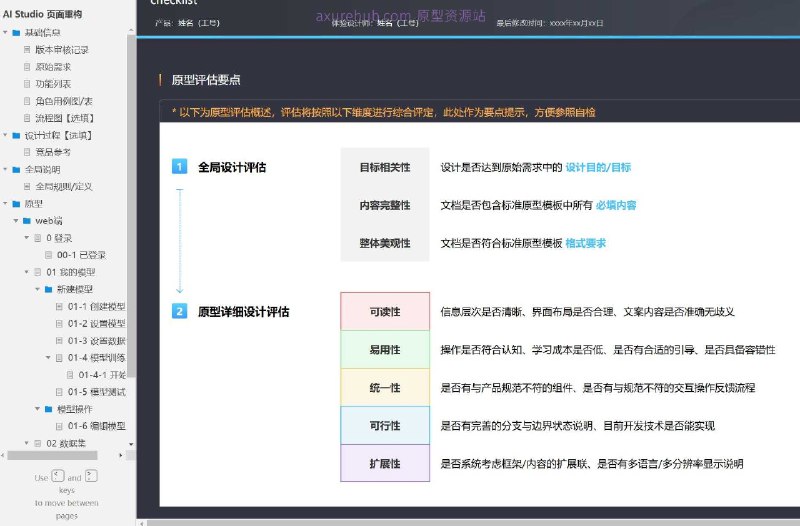This screenshot has height=526, width=800.
Task: Collapse the 模型操作 folder arrow
Action: (38, 409)
